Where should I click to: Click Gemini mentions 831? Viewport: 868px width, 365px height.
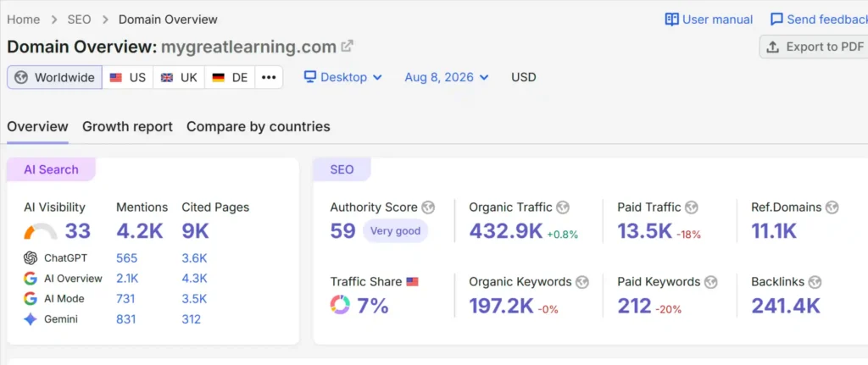pyautogui.click(x=126, y=319)
